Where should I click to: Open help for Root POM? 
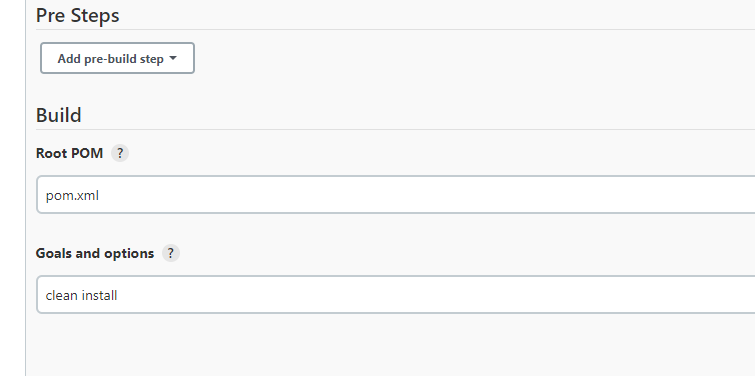120,153
